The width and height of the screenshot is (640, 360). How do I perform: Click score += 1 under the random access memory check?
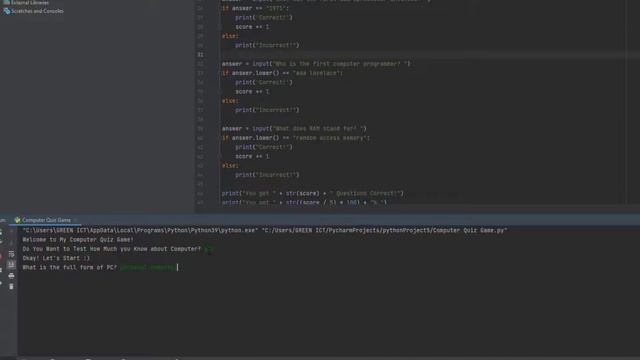pyautogui.click(x=252, y=156)
